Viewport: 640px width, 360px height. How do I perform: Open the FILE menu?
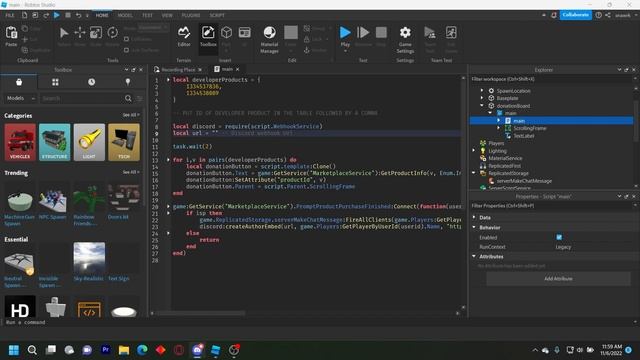[x=10, y=15]
